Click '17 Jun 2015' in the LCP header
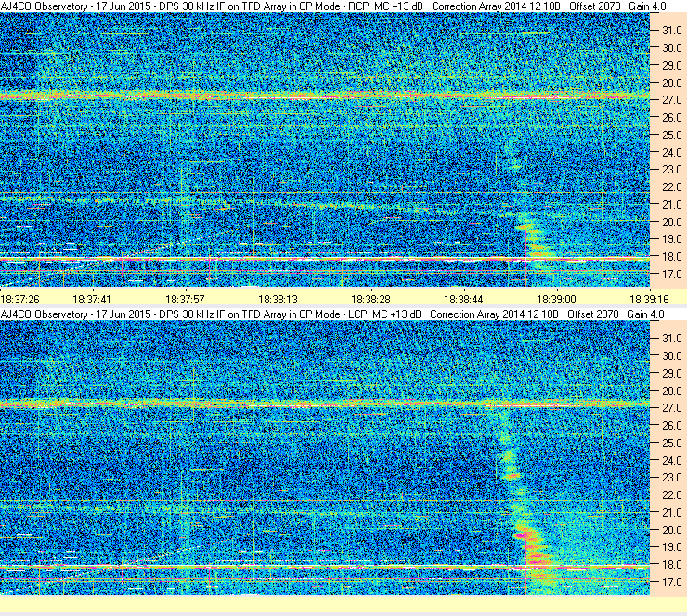687x616 pixels. coord(123,314)
